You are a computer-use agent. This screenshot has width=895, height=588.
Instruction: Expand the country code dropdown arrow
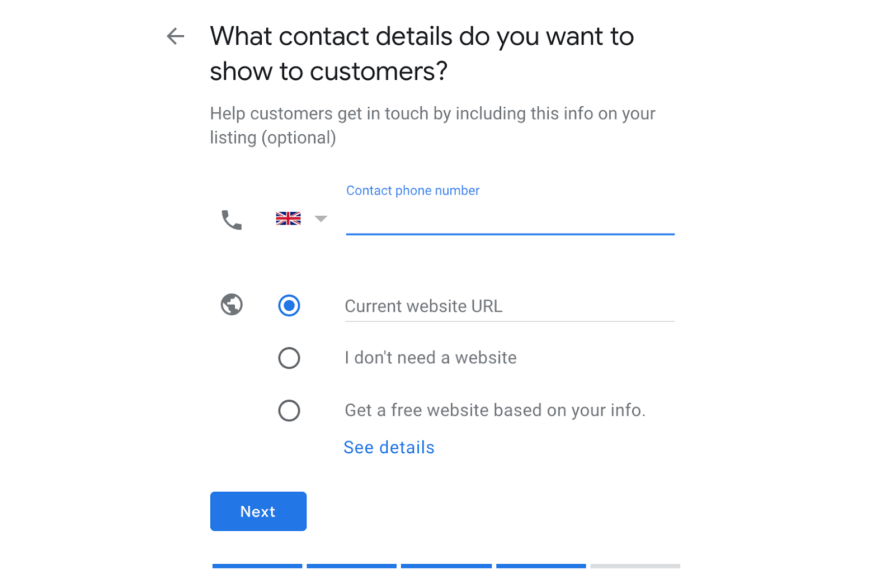click(x=321, y=219)
